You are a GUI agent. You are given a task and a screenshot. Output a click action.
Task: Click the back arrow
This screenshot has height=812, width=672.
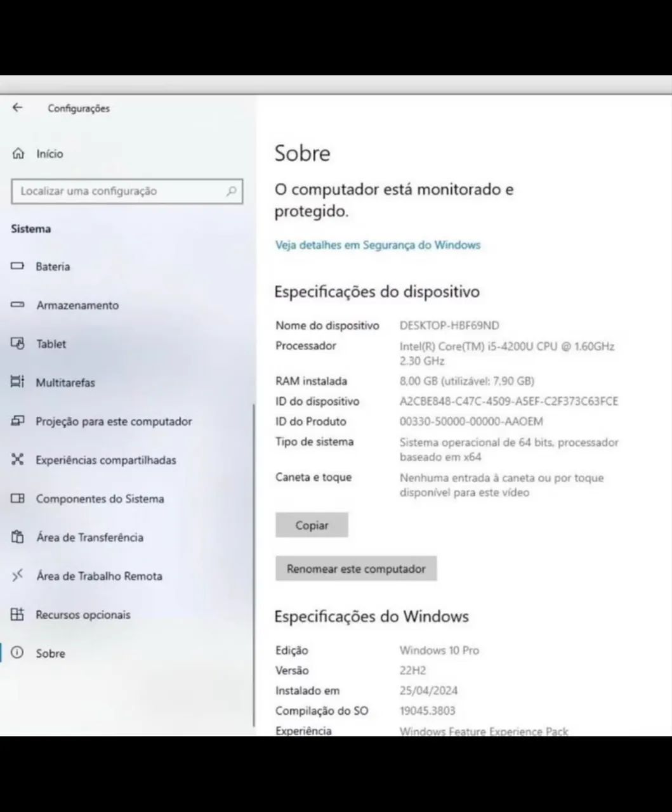point(16,108)
